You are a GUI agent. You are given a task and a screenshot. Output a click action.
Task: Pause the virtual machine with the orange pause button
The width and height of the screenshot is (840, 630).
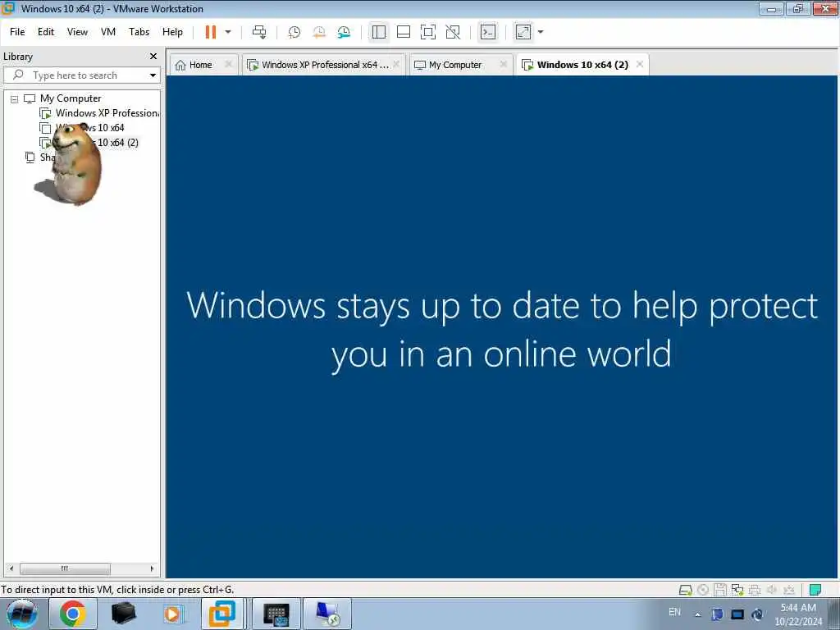pos(211,32)
